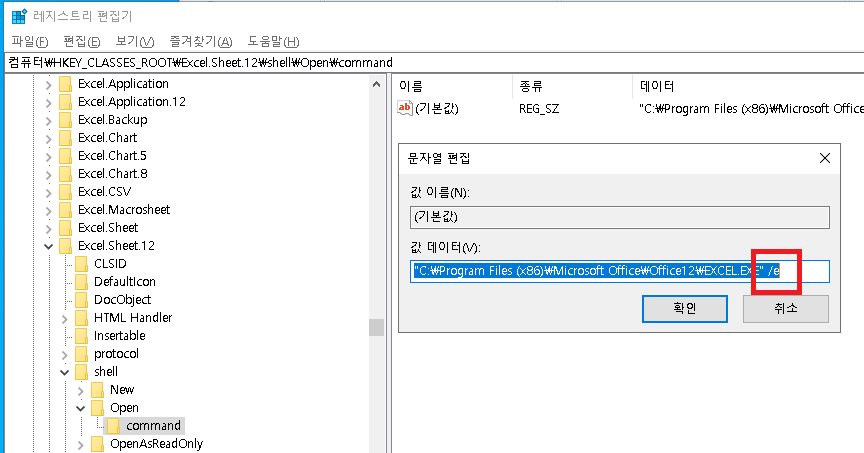Select Excel.Chart folder icon
This screenshot has height=453, width=864.
click(65, 138)
